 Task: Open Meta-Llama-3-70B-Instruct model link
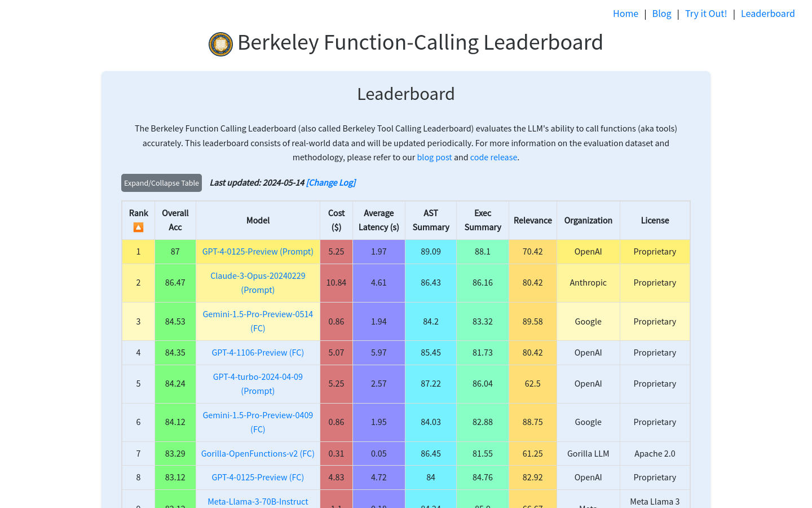click(258, 501)
